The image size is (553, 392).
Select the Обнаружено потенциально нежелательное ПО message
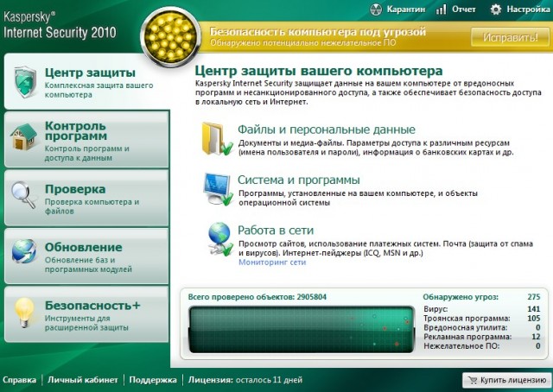click(x=303, y=43)
